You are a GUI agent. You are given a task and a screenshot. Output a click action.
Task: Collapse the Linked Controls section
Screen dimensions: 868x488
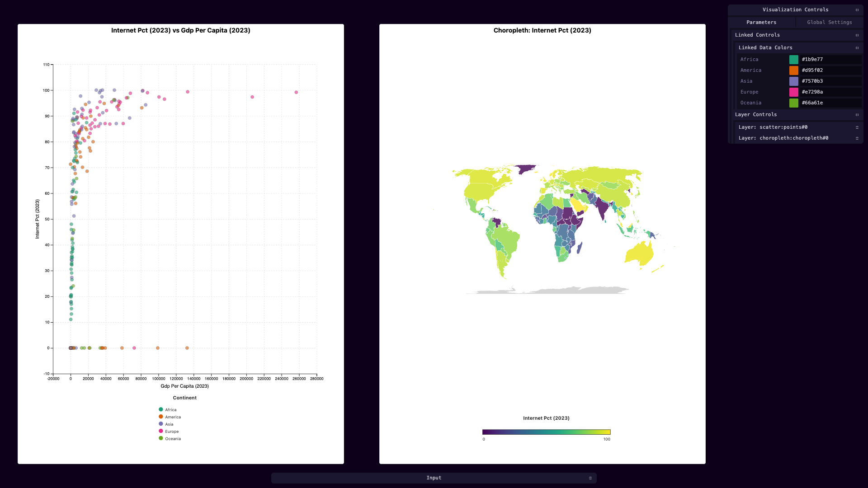pyautogui.click(x=857, y=35)
